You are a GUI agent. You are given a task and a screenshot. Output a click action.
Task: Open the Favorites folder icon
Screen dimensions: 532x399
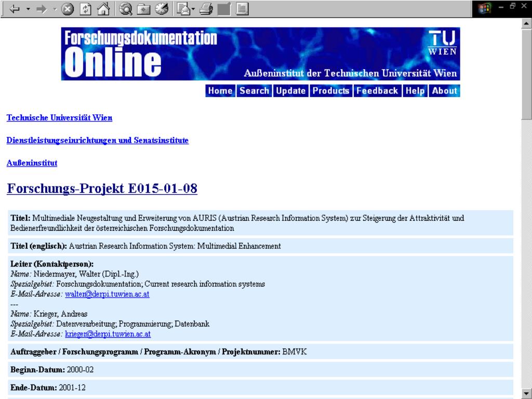[143, 9]
